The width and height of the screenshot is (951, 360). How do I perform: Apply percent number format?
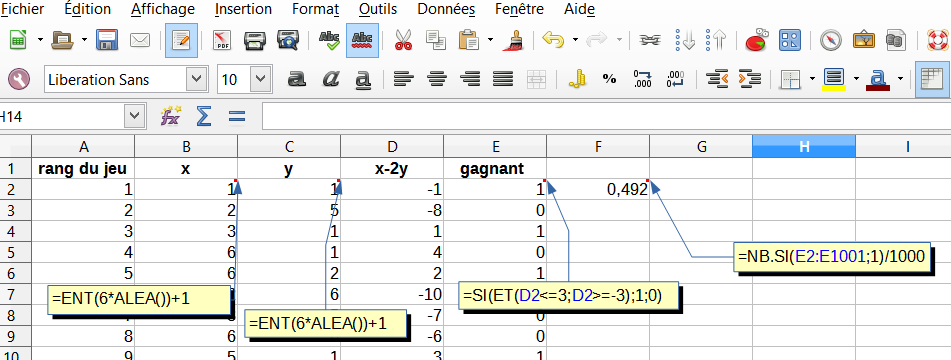click(610, 79)
